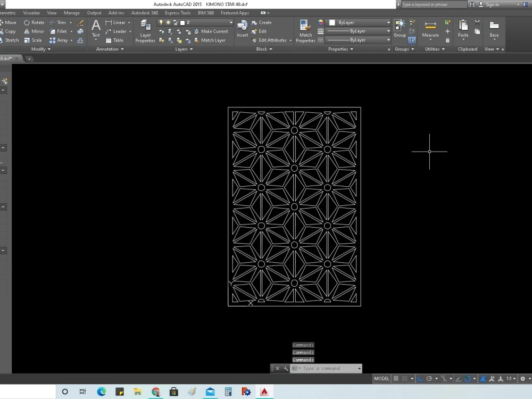Expand the Properties panel

click(x=340, y=49)
